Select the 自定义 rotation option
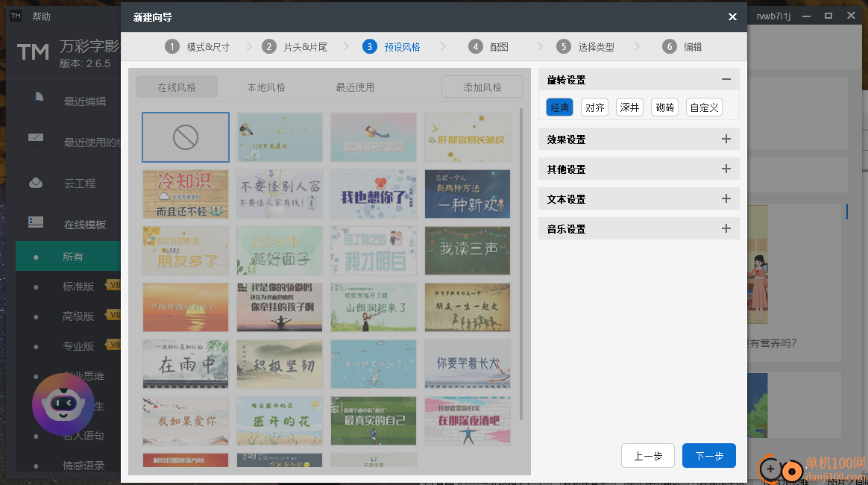 (x=704, y=107)
